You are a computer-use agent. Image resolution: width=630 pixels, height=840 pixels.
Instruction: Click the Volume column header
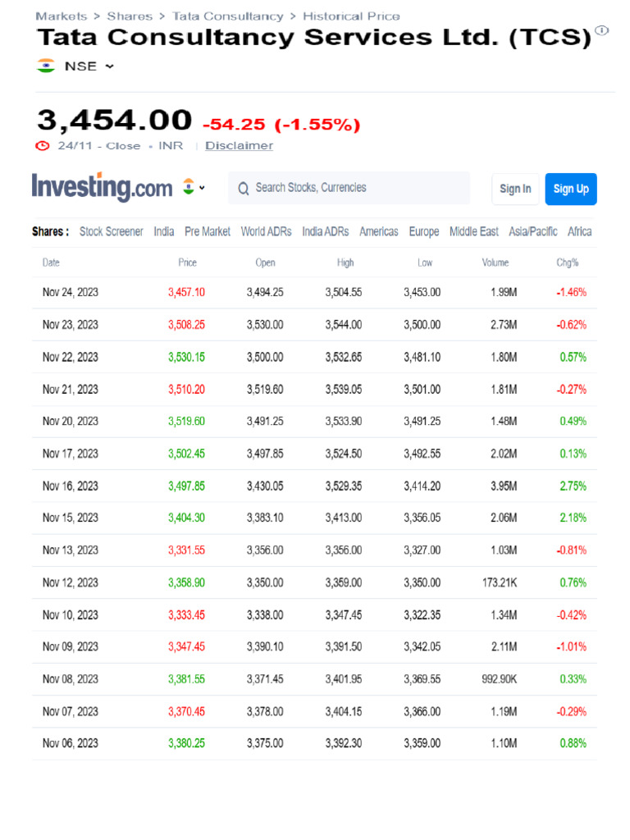(x=495, y=262)
